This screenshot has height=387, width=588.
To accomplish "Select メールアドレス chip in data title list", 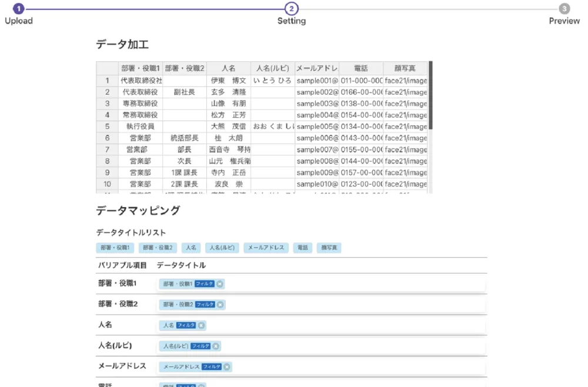I will click(x=266, y=248).
